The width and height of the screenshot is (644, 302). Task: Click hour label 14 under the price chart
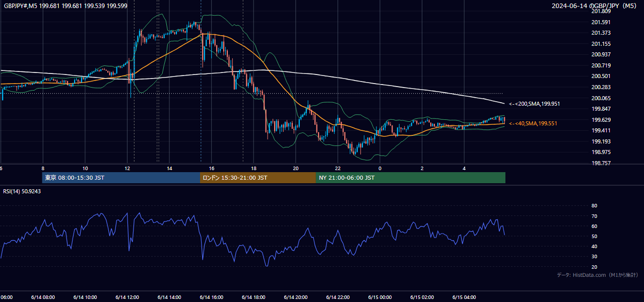point(169,169)
